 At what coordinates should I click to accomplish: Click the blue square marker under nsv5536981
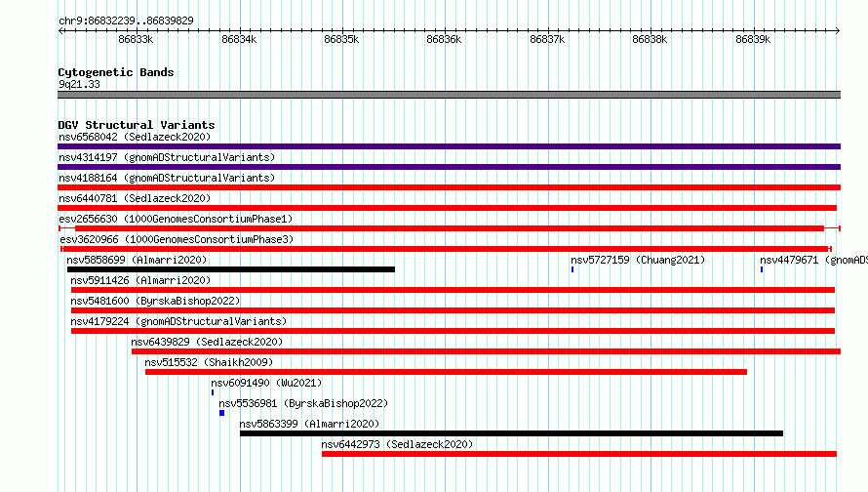pyautogui.click(x=222, y=413)
